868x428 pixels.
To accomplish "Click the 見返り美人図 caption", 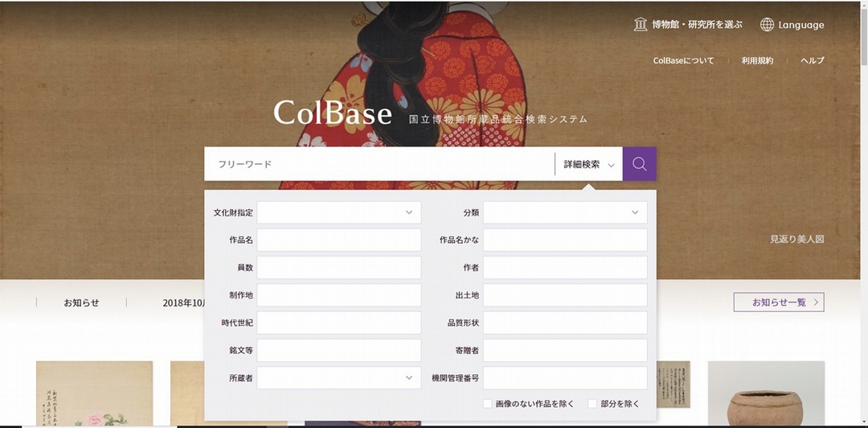I will coord(797,239).
